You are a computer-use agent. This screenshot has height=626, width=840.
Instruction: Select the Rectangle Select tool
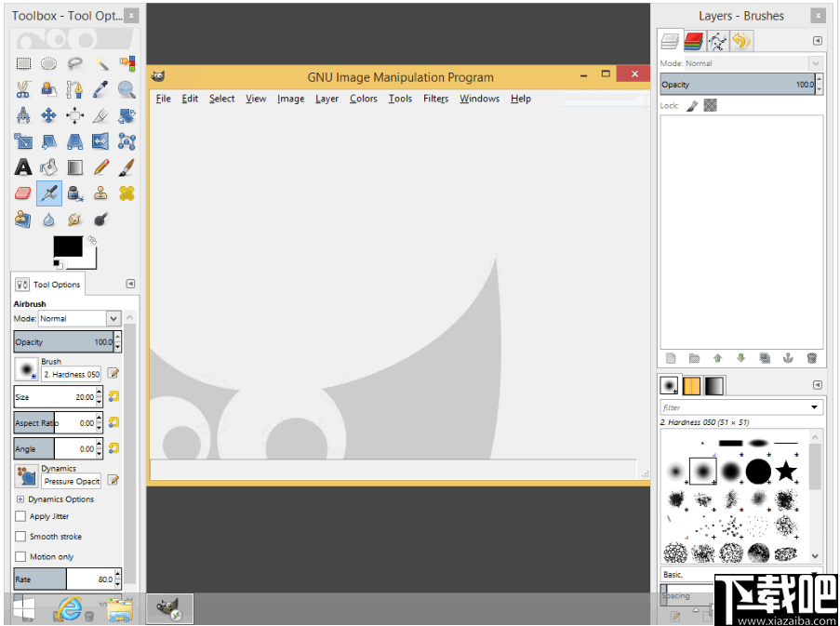pos(23,63)
